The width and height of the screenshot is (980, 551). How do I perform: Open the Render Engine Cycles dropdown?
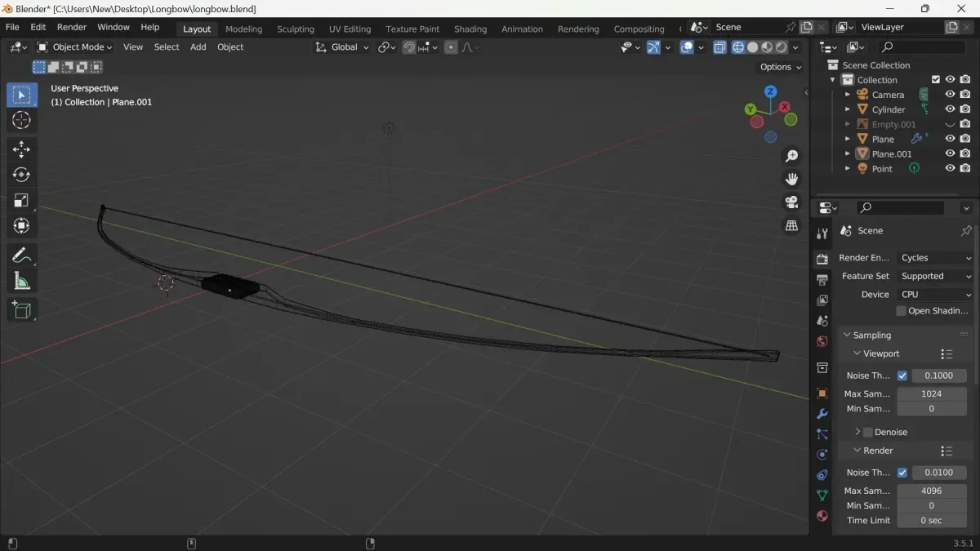tap(936, 258)
